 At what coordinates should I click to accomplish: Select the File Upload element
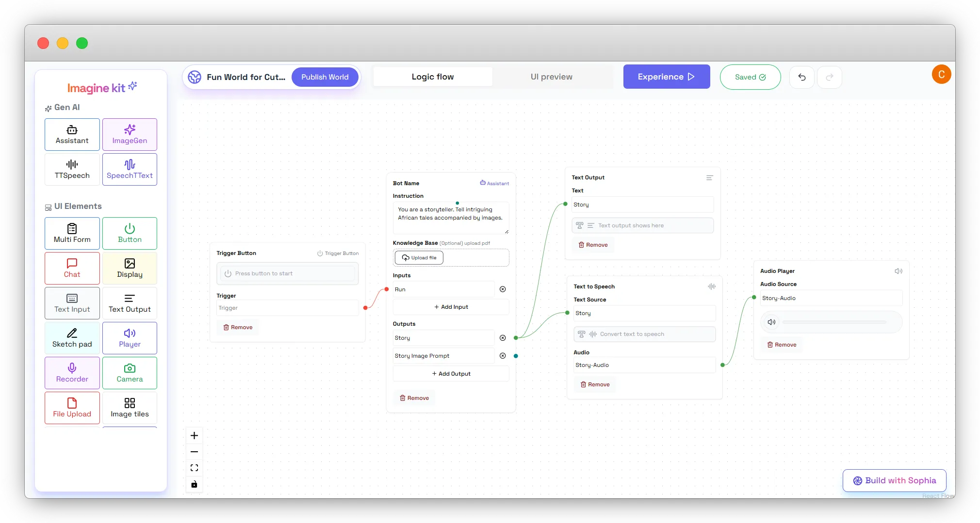coord(72,408)
